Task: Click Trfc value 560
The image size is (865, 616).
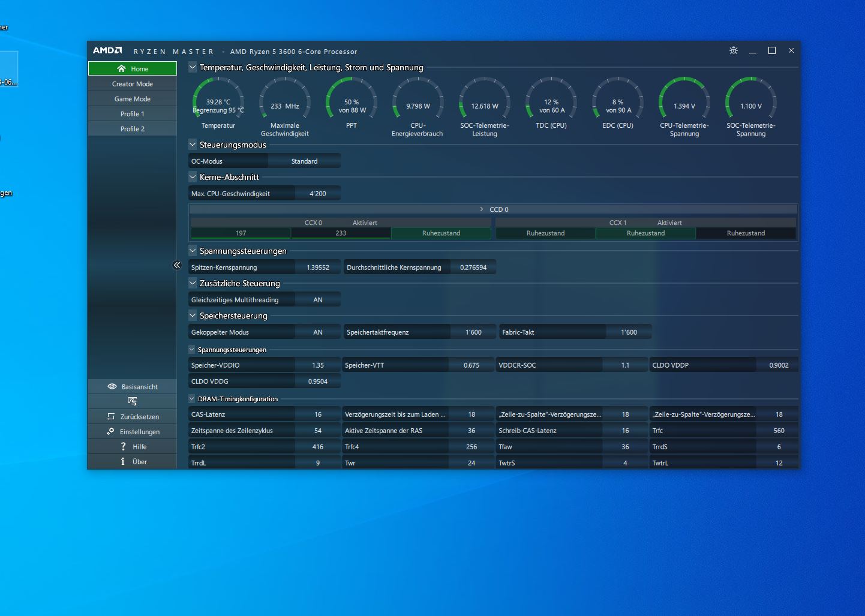Action: [779, 431]
